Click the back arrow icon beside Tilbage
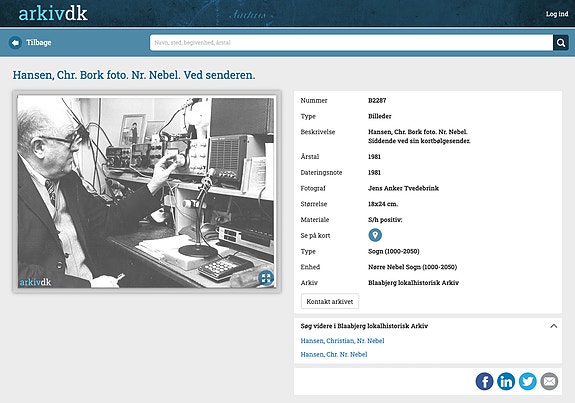 pyautogui.click(x=15, y=43)
